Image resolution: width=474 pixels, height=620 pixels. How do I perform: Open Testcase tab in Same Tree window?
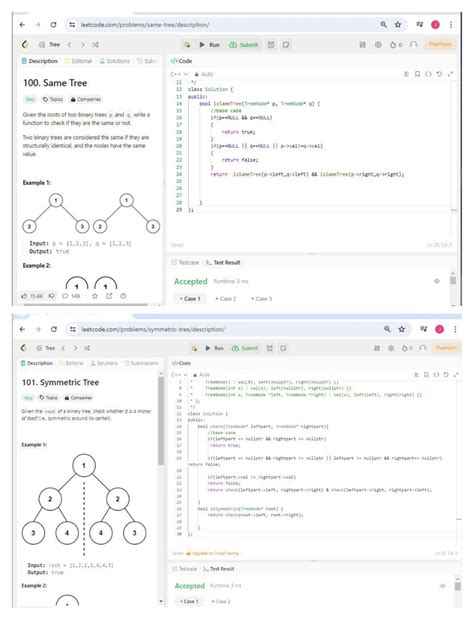[185, 263]
